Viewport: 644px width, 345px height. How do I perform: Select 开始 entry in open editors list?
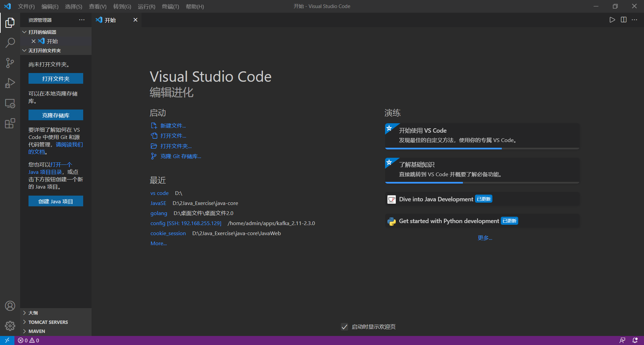56,41
